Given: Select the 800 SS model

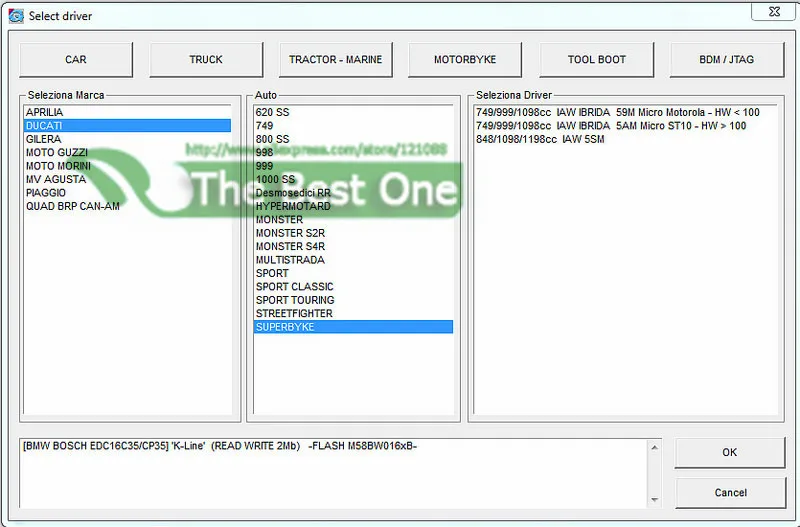Looking at the screenshot, I should pos(353,139).
